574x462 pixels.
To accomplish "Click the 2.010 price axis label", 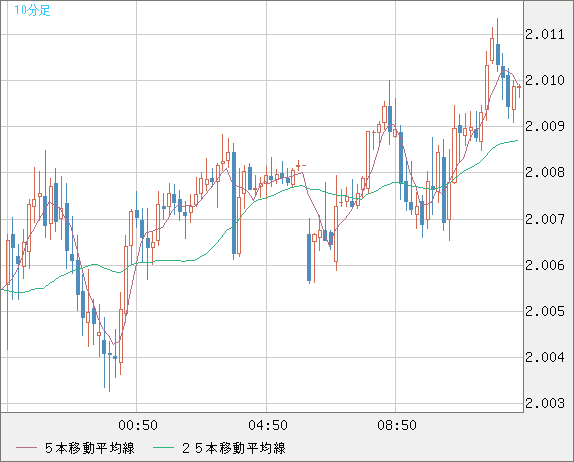I will [x=545, y=81].
